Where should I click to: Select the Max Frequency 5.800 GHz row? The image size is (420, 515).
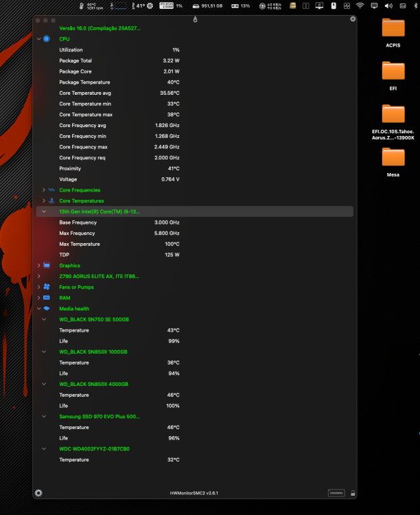coord(195,233)
